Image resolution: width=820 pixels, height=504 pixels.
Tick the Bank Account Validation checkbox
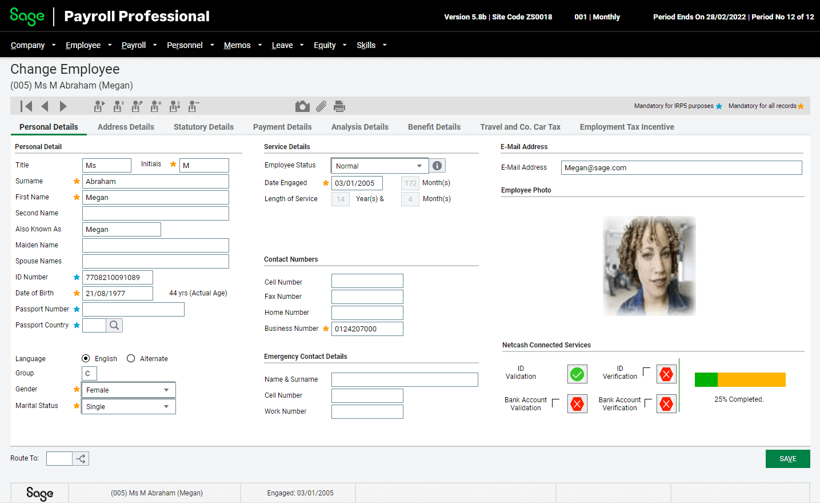point(555,403)
